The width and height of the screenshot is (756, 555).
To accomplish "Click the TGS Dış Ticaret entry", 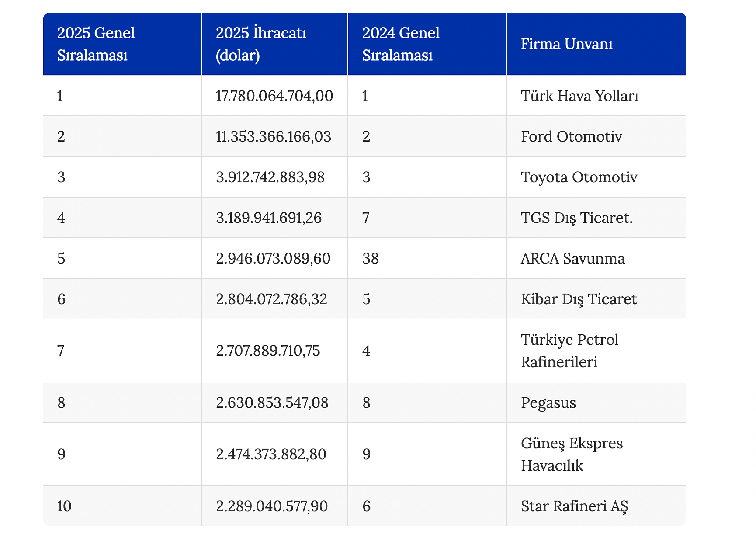I will 576,218.
